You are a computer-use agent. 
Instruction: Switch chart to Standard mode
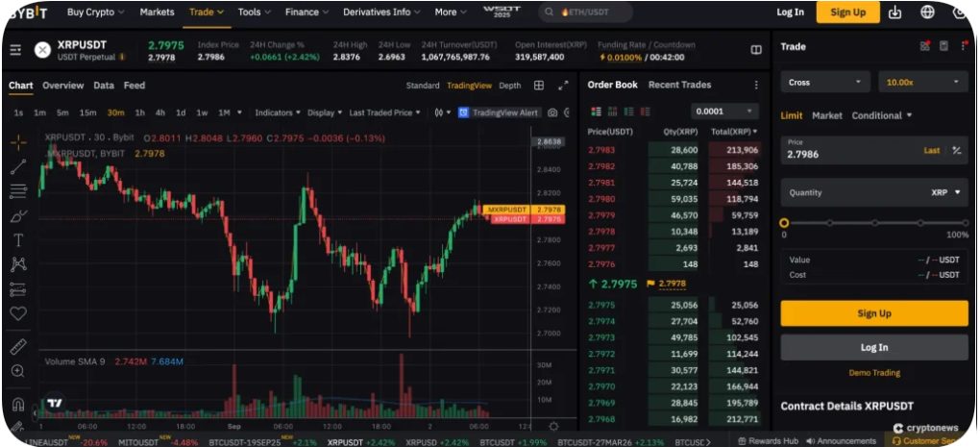(x=423, y=86)
